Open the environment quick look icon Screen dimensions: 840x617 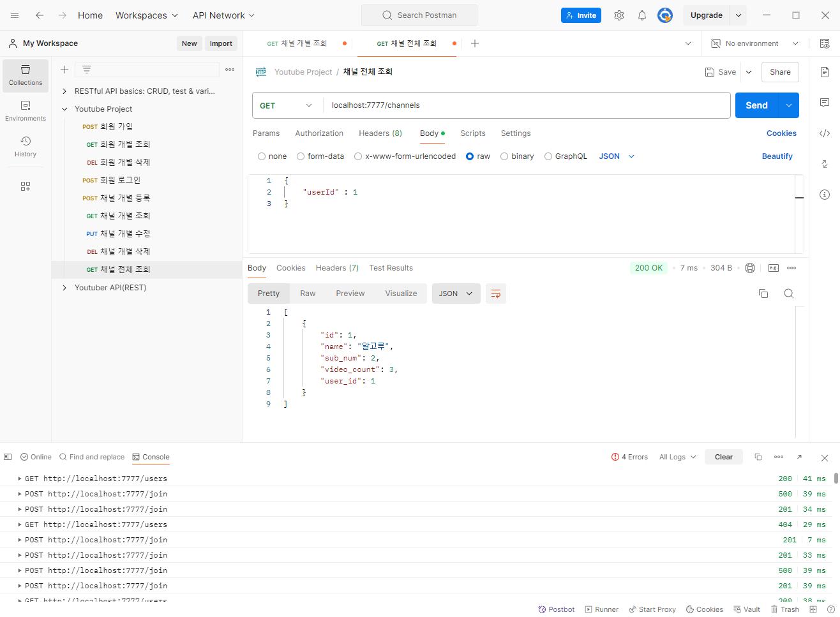point(825,43)
